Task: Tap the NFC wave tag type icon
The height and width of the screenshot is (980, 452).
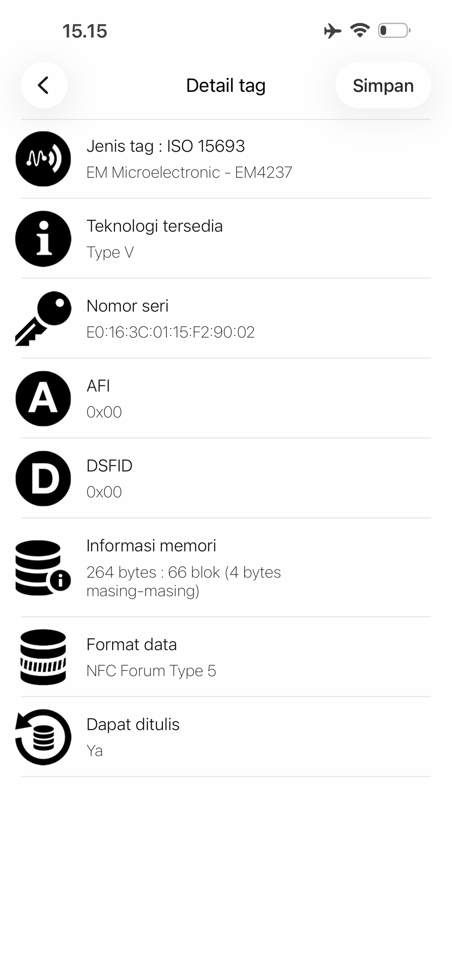Action: point(43,159)
